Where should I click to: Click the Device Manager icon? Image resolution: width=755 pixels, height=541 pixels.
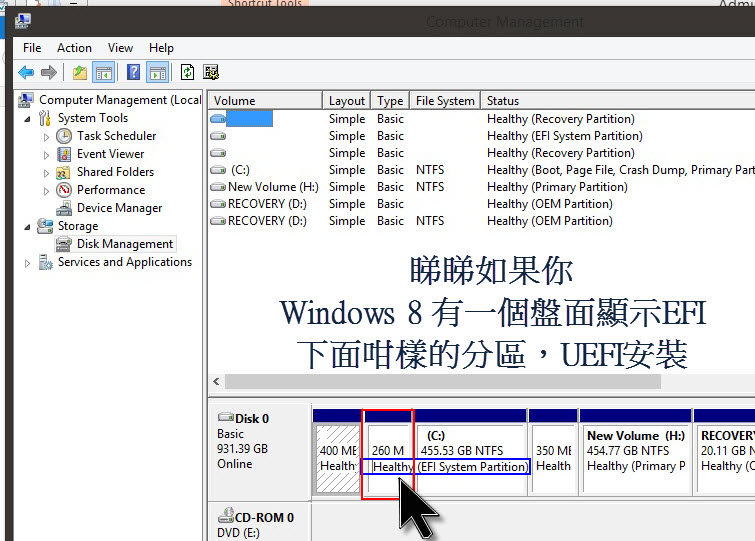[64, 208]
